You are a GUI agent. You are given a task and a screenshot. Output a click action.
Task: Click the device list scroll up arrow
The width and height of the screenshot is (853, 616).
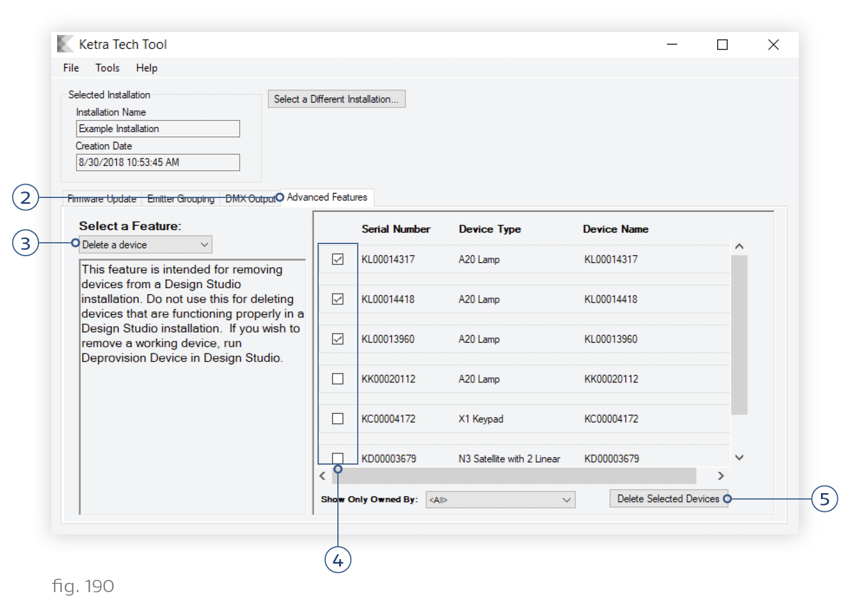coord(739,246)
